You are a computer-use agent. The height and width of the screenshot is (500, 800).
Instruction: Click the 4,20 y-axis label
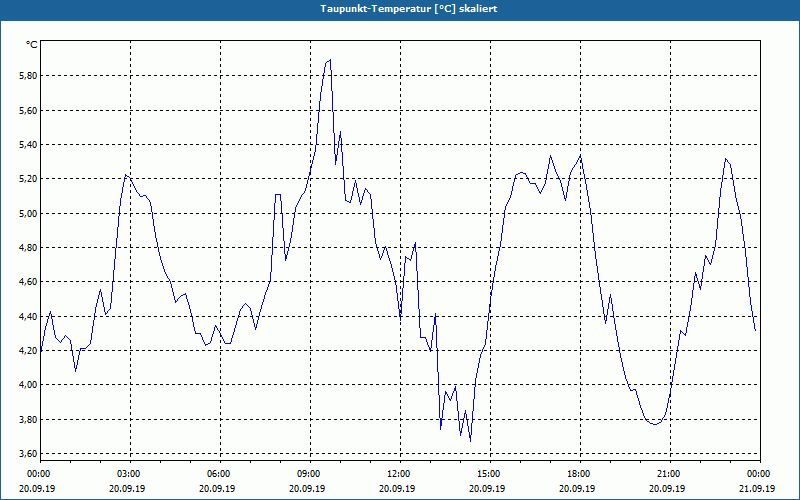(x=28, y=351)
